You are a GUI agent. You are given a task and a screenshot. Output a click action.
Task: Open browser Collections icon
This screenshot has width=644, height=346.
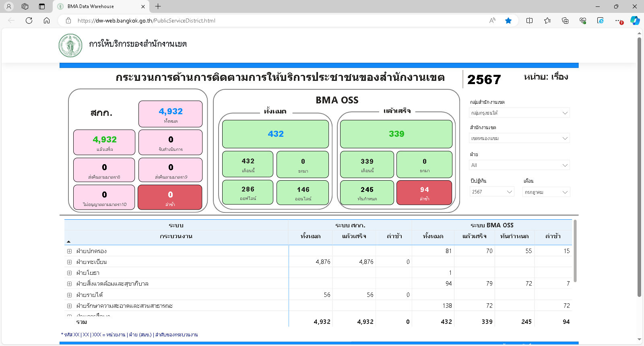tap(565, 21)
